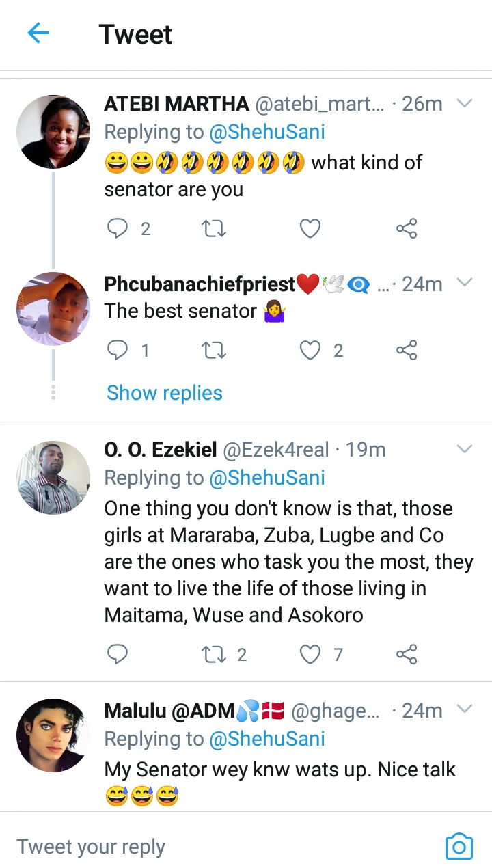This screenshot has height=868, width=492.
Task: Tap the Tweet your reply field
Action: 205,847
